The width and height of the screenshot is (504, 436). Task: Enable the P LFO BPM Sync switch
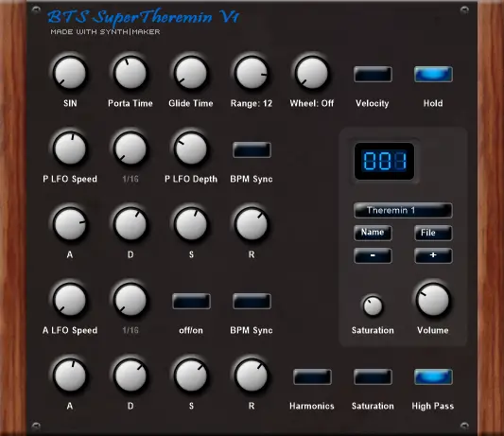(252, 149)
